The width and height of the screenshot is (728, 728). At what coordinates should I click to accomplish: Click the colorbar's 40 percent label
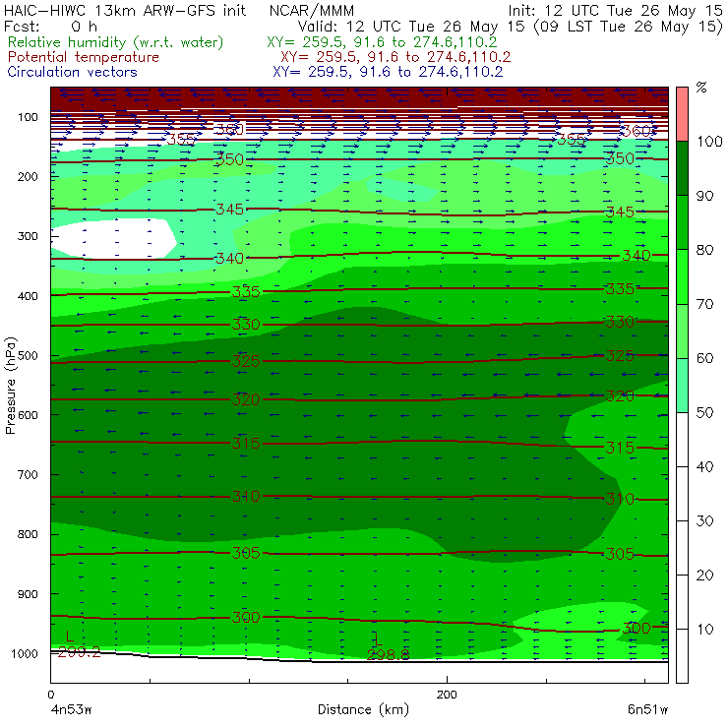pyautogui.click(x=704, y=466)
